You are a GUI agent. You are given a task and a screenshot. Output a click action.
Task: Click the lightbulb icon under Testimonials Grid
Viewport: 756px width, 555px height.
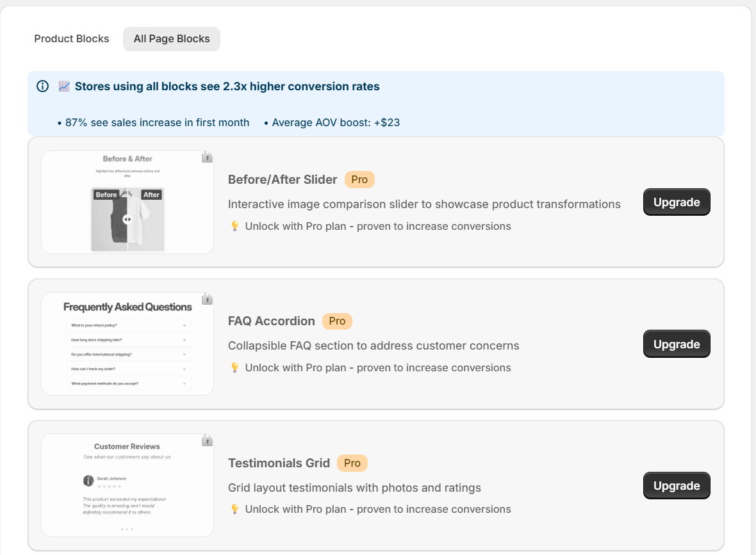(x=234, y=509)
